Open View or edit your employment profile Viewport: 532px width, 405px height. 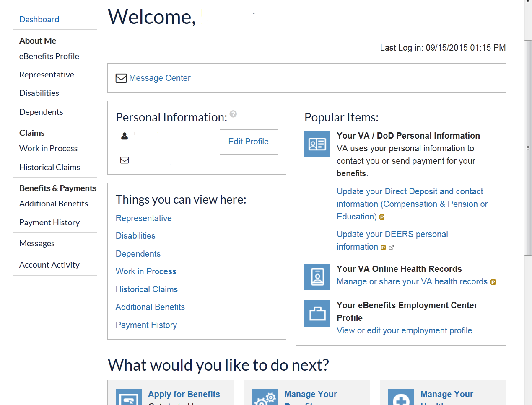[405, 330]
